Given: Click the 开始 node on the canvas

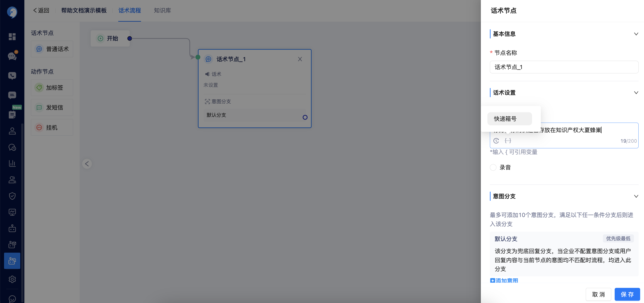Looking at the screenshot, I should pyautogui.click(x=110, y=38).
